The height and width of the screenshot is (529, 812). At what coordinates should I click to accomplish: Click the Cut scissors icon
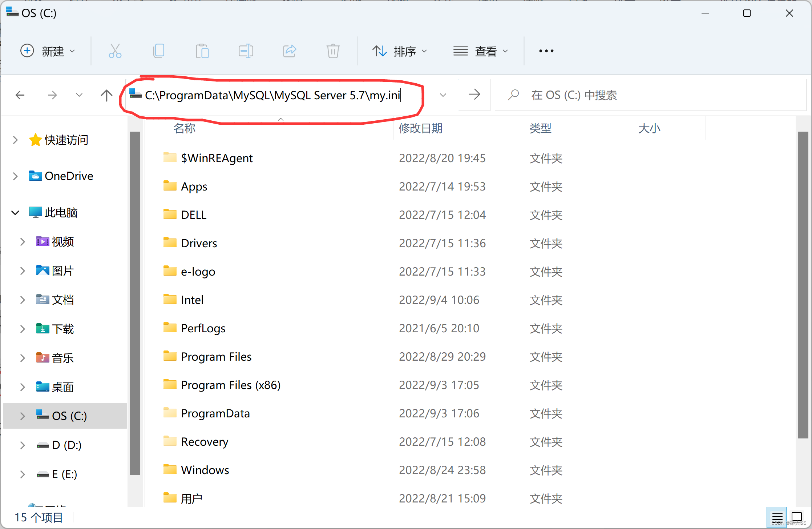click(115, 51)
